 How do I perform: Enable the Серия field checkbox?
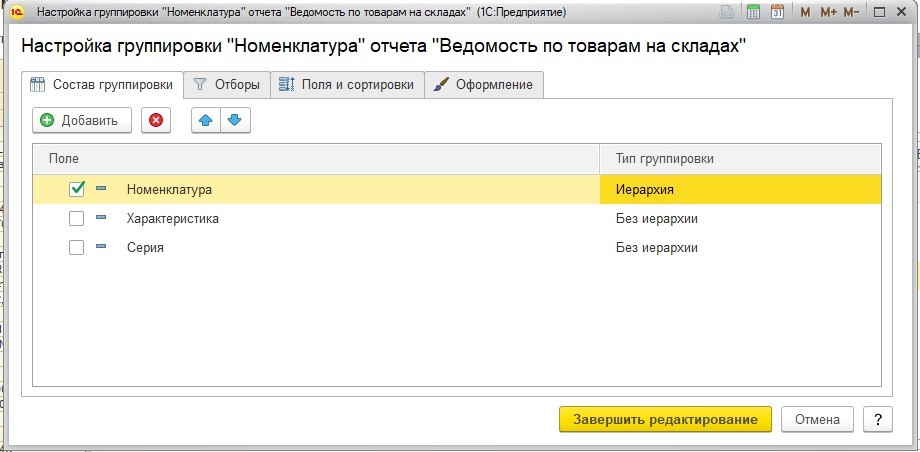[x=77, y=247]
